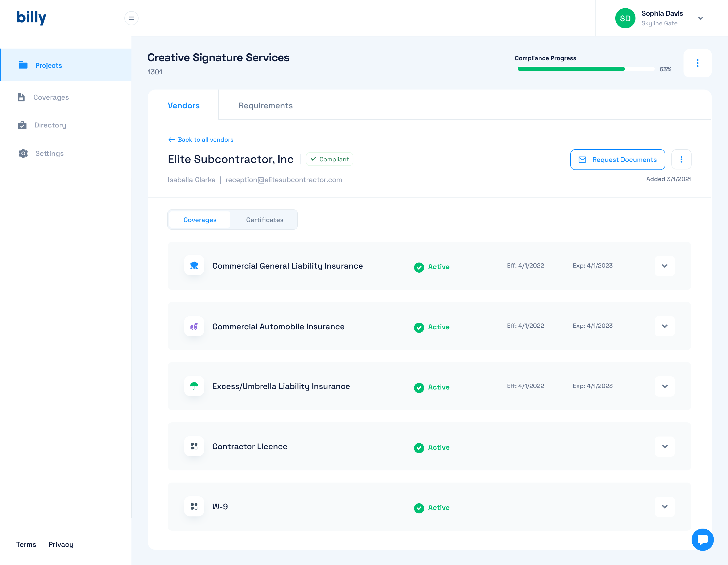Click the Request Documents button
Screen dimensions: 728x565
coord(617,159)
